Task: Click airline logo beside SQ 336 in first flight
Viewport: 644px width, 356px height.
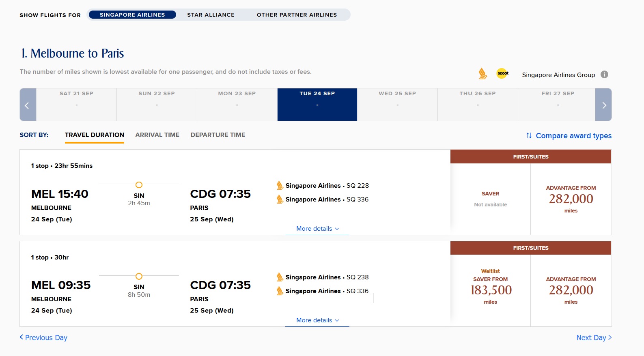Action: coord(280,199)
